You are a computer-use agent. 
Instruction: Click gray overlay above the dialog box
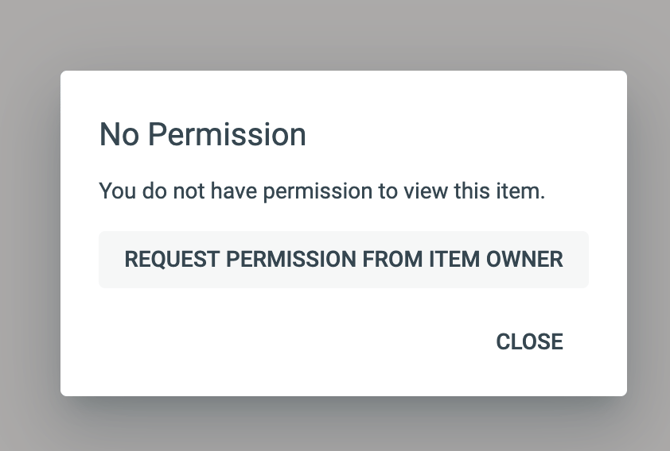(x=335, y=34)
